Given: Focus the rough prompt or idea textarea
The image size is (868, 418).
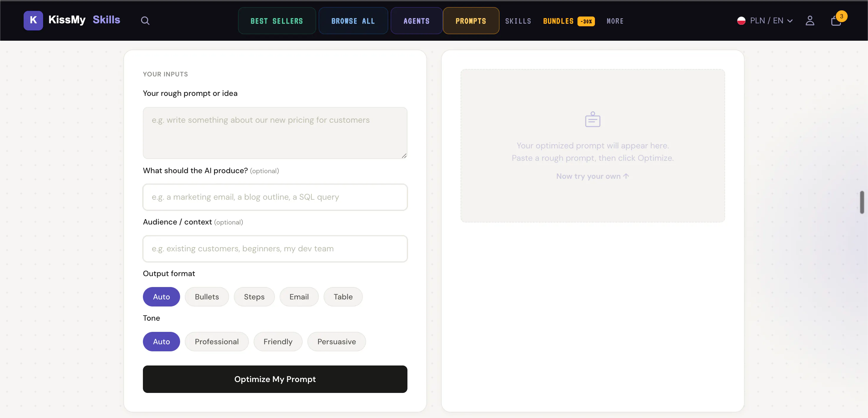Looking at the screenshot, I should click(x=275, y=133).
